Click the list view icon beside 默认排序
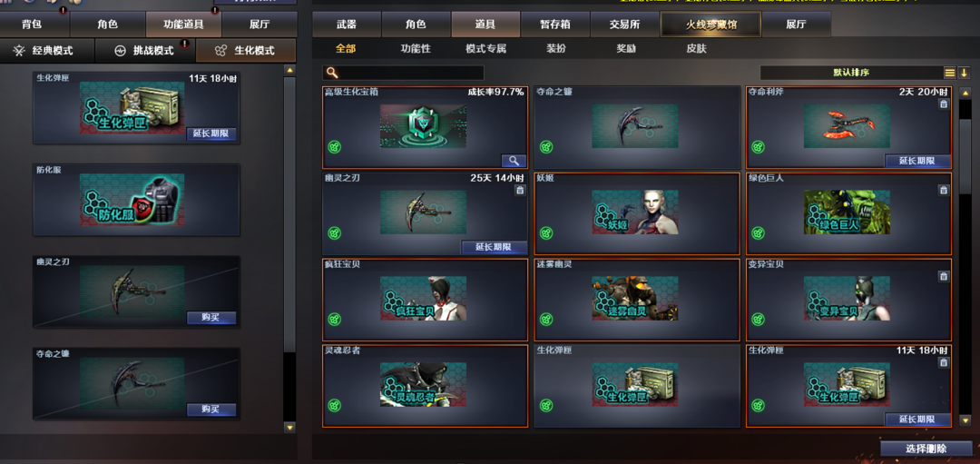This screenshot has height=464, width=980. coord(949,73)
